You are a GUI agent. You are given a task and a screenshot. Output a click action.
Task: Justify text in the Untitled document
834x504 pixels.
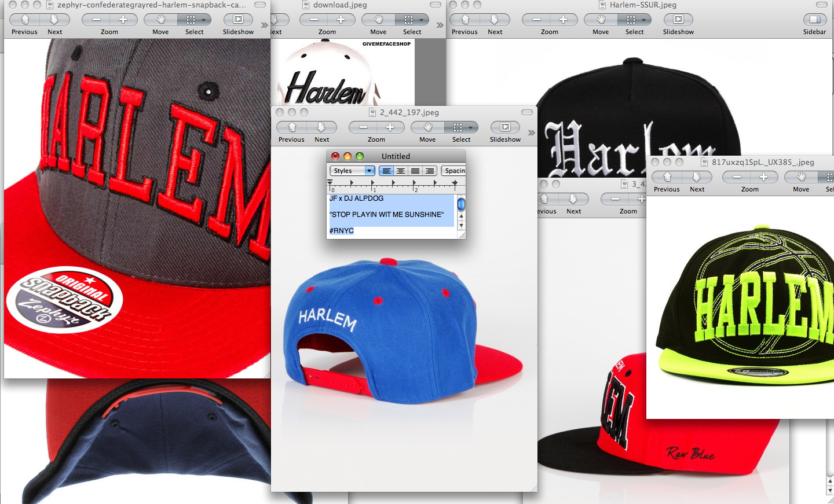point(415,171)
